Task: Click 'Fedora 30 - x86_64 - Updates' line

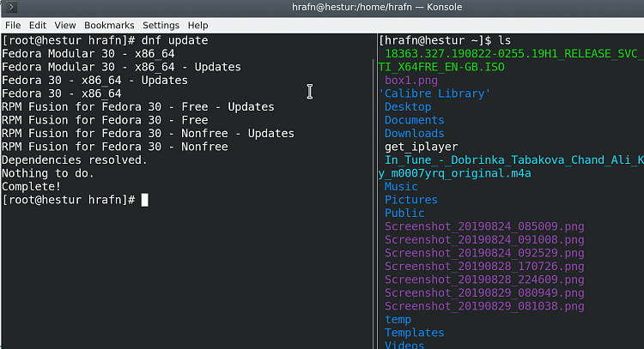Action: coord(94,80)
